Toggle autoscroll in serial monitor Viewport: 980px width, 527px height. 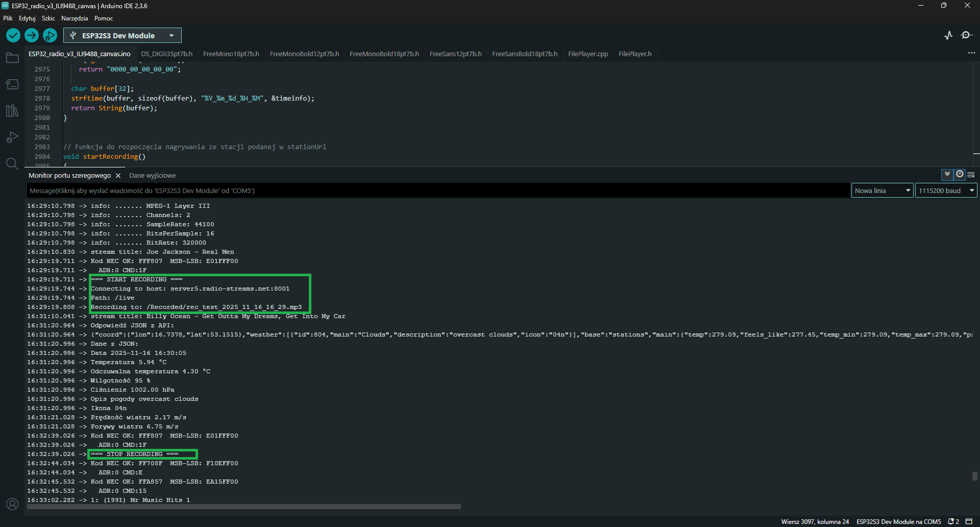(x=947, y=174)
